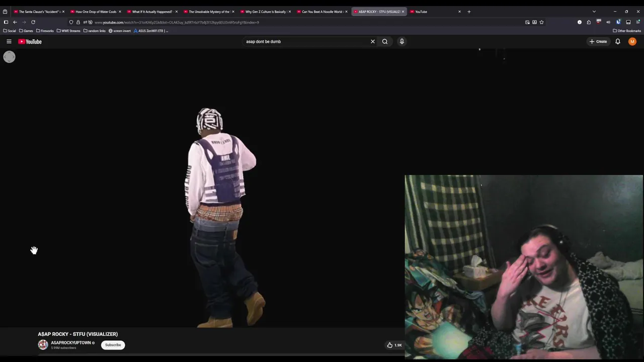Bookmark this page with the star
Viewport: 644px width, 362px height.
tap(541, 22)
